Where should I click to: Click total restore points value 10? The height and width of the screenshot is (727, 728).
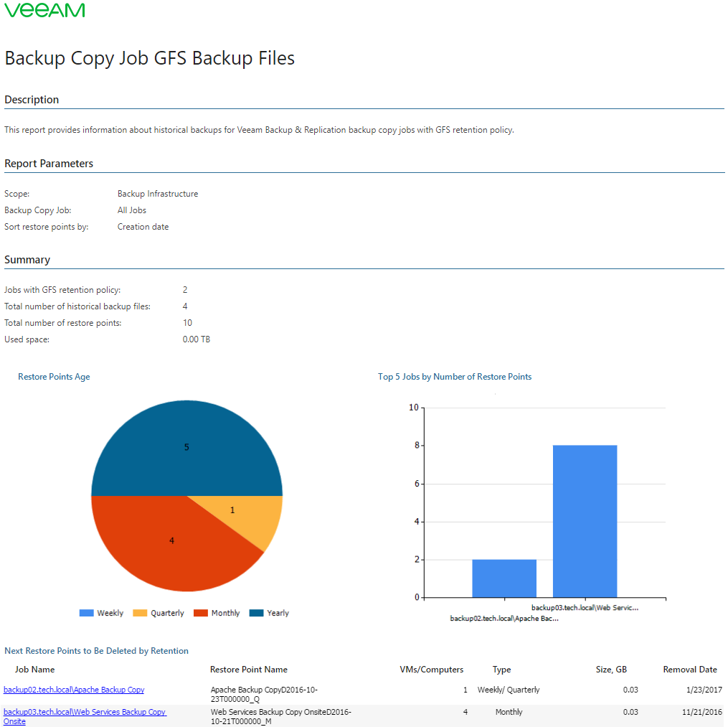188,323
